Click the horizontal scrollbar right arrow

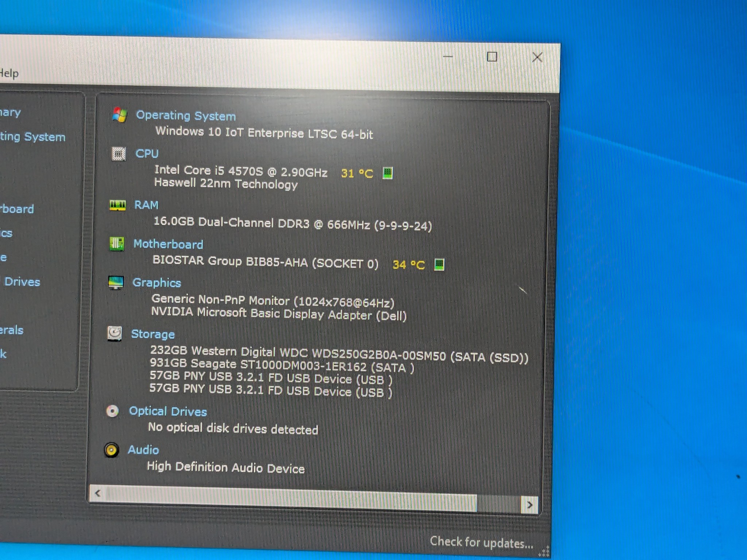530,505
